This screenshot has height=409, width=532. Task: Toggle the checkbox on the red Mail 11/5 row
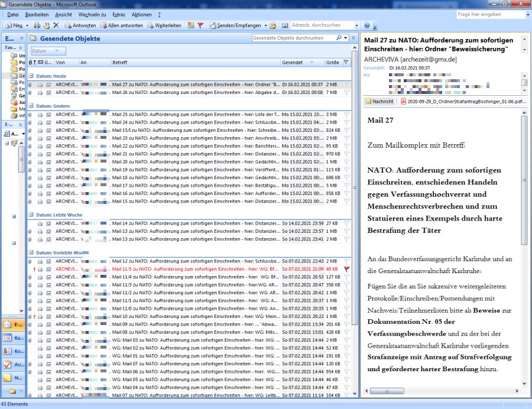[48, 270]
